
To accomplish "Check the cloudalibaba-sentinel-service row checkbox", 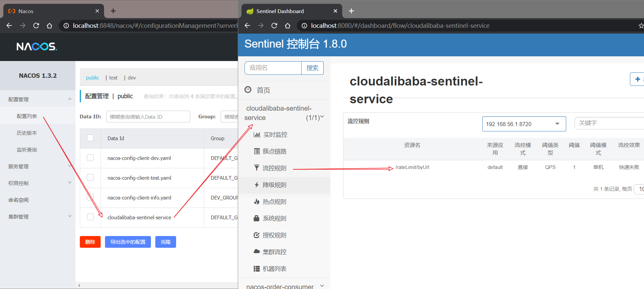I will coord(90,217).
